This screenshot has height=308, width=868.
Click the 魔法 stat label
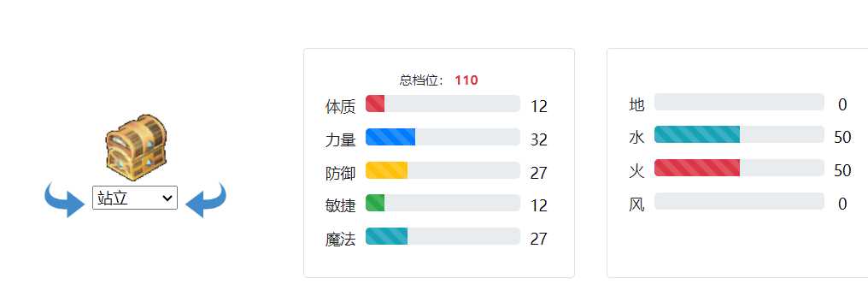pyautogui.click(x=340, y=239)
